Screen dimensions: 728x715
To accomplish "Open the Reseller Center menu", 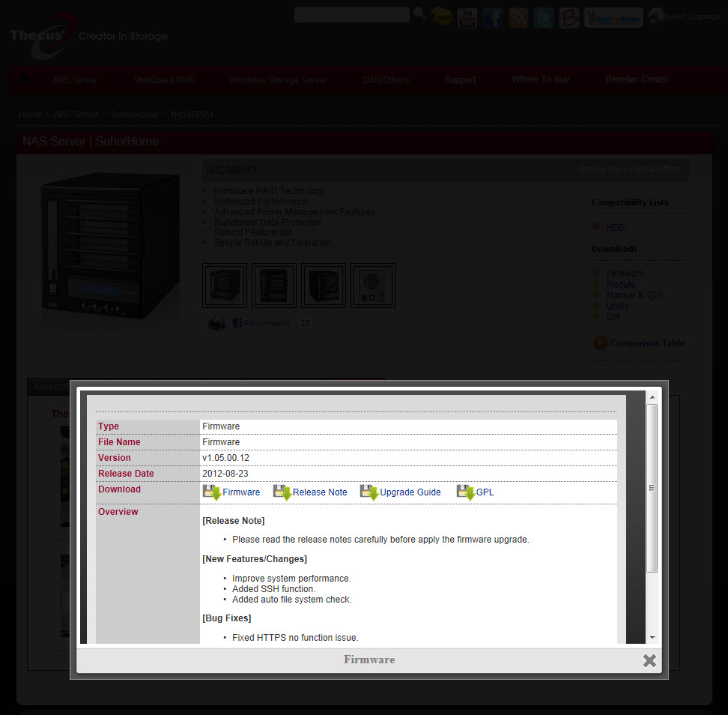I will click(x=637, y=79).
